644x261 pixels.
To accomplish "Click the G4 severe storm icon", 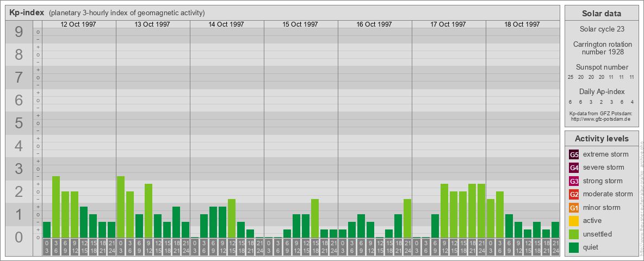I will [574, 168].
